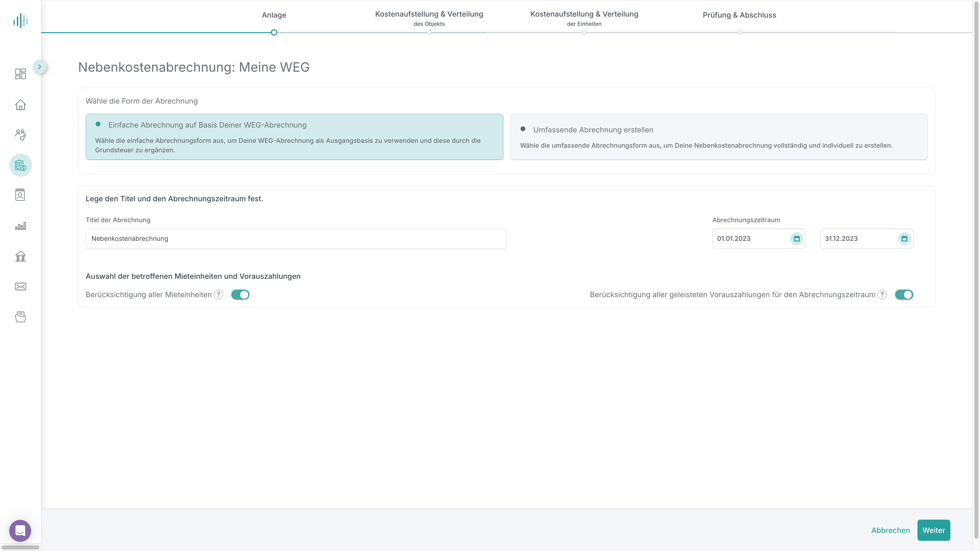Expand the sidebar with the chevron arrow

tap(40, 67)
